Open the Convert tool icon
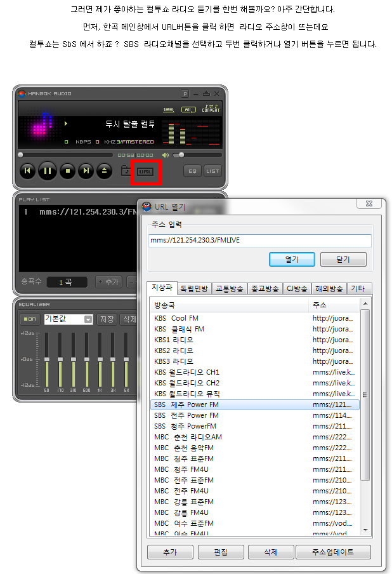 211,109
